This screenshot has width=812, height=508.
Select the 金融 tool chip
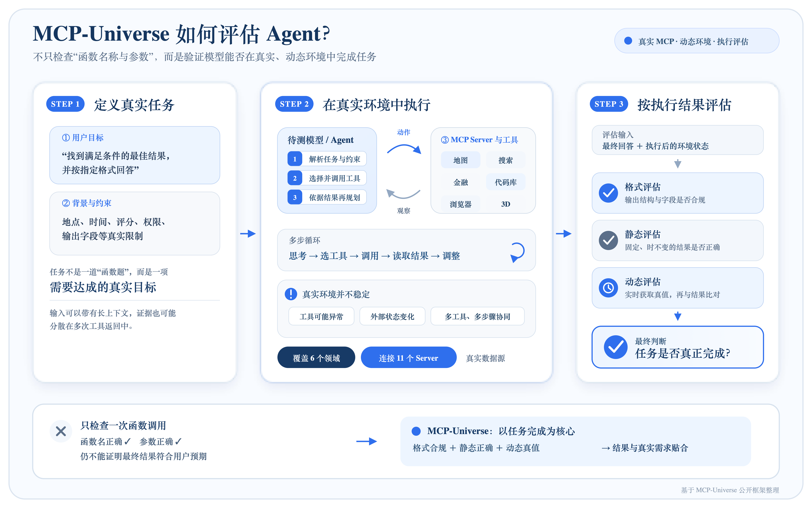coord(460,182)
